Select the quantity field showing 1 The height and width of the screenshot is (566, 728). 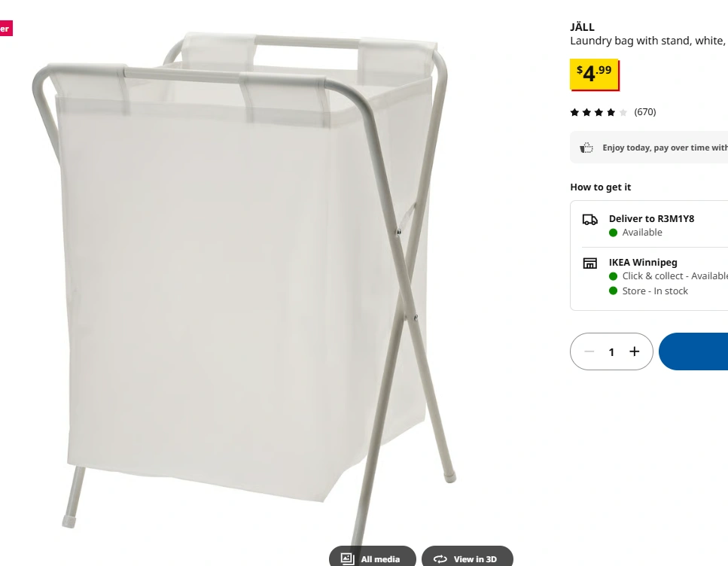(611, 352)
